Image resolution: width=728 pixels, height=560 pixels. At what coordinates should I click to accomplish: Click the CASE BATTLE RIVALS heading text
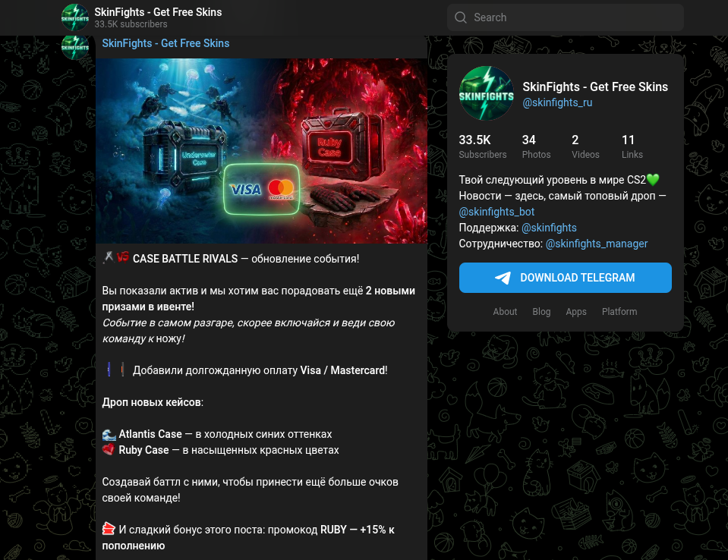tap(185, 259)
